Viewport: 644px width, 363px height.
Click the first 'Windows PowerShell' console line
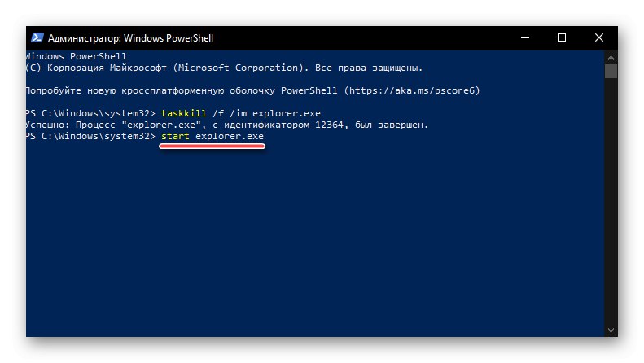(71, 56)
